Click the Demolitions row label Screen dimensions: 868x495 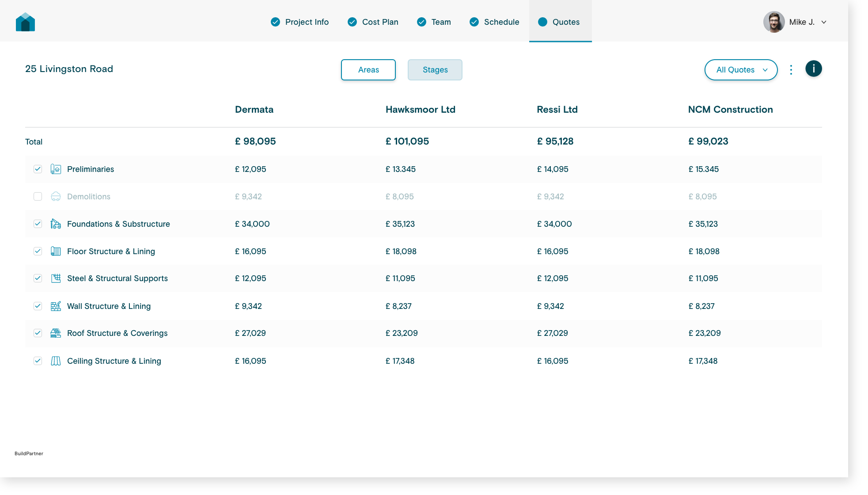(x=89, y=197)
